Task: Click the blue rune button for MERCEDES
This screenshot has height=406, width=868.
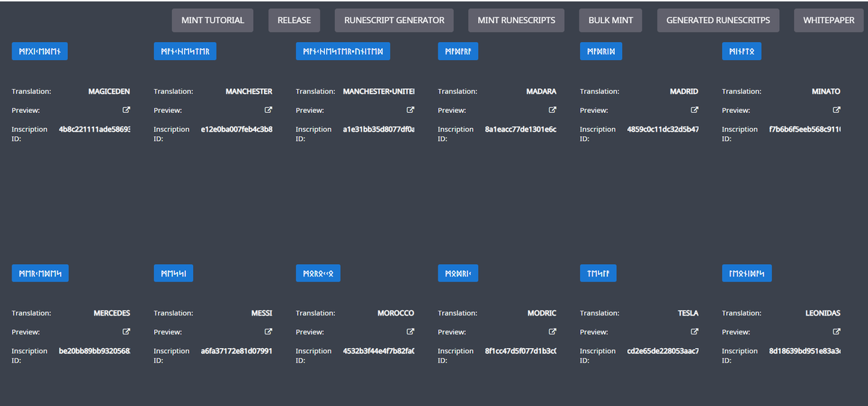Action: (40, 273)
